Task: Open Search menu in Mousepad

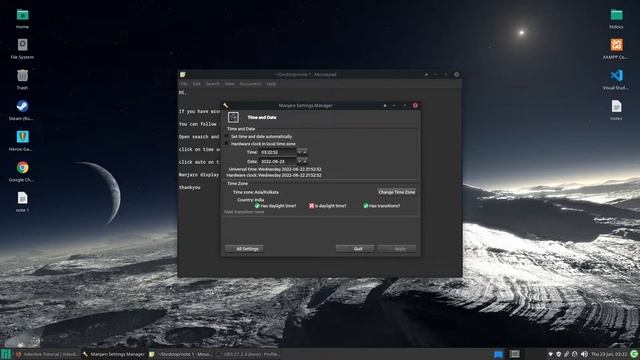Action: (x=213, y=84)
